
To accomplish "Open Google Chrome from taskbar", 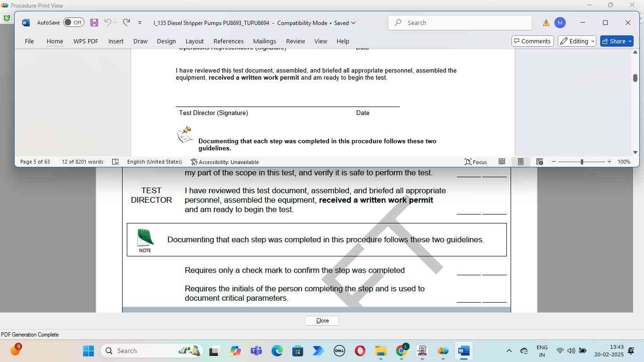I will click(x=402, y=351).
